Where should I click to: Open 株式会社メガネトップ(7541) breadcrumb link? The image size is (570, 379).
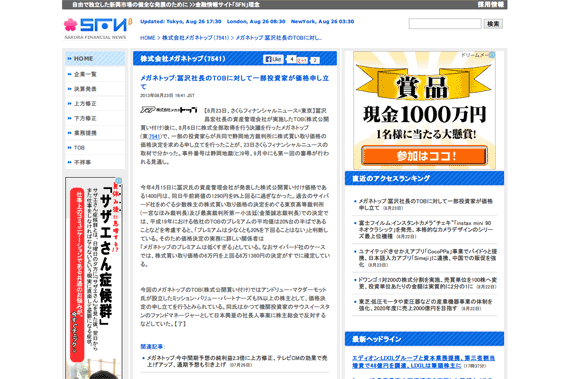tap(196, 38)
